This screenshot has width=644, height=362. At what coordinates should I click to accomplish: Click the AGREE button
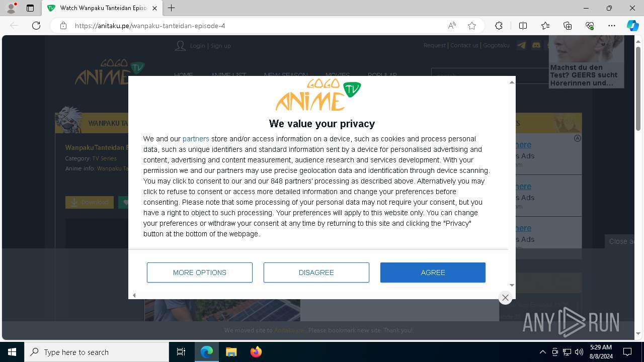tap(433, 273)
